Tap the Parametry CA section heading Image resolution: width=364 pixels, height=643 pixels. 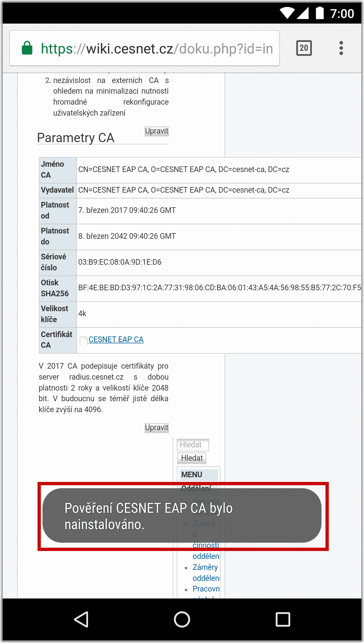76,138
